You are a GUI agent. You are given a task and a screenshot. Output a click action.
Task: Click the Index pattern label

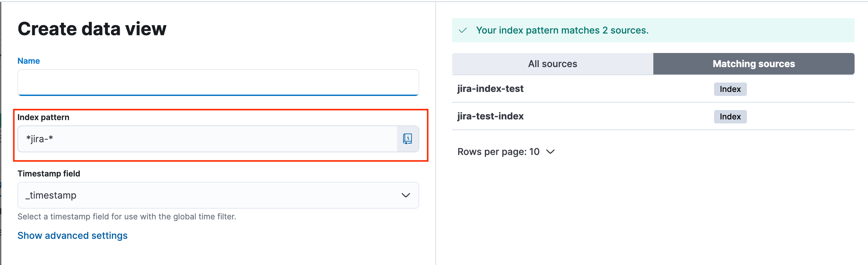(44, 117)
